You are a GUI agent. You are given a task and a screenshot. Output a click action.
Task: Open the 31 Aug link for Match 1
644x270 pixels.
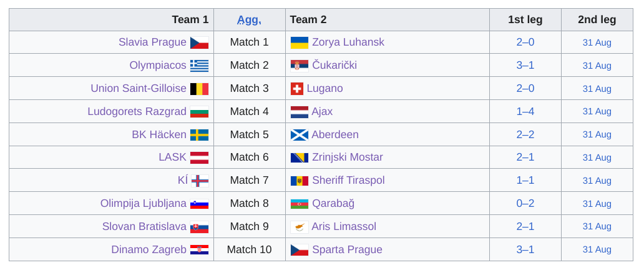(x=597, y=42)
